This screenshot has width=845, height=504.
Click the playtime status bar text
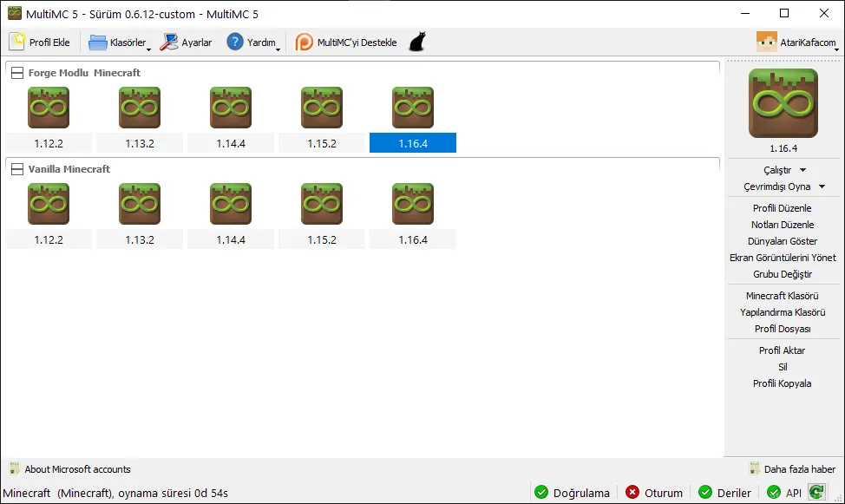[115, 494]
